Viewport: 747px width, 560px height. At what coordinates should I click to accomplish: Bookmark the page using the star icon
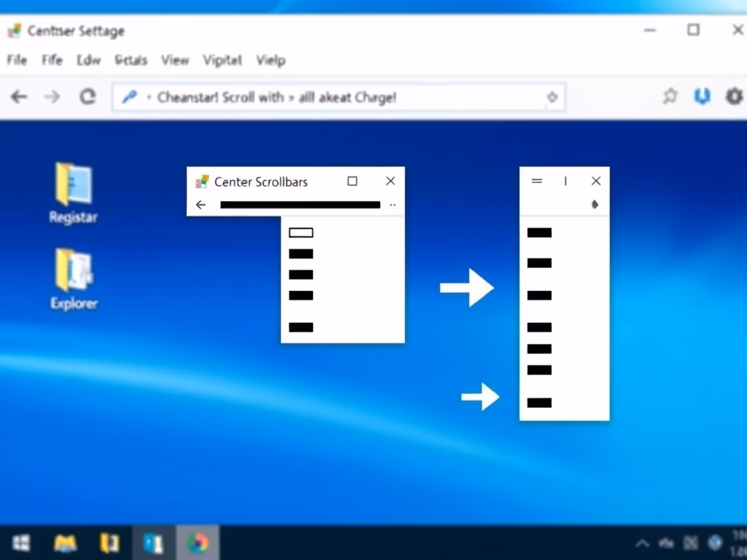(x=670, y=96)
